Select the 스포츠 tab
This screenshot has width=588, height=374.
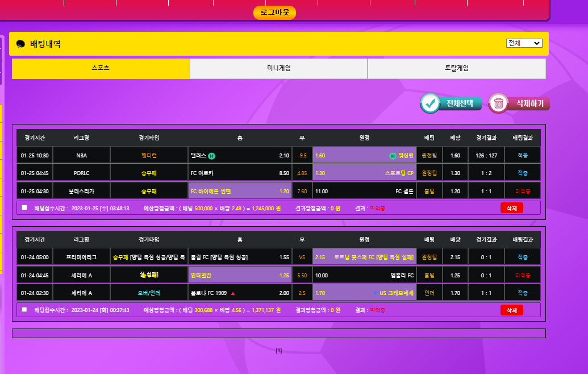[101, 68]
